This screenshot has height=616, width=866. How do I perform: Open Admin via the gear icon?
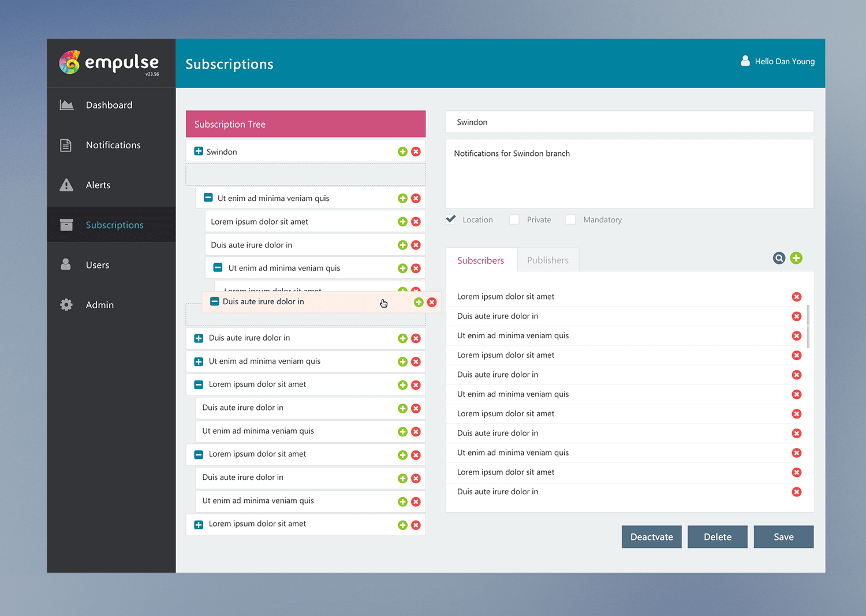[66, 305]
